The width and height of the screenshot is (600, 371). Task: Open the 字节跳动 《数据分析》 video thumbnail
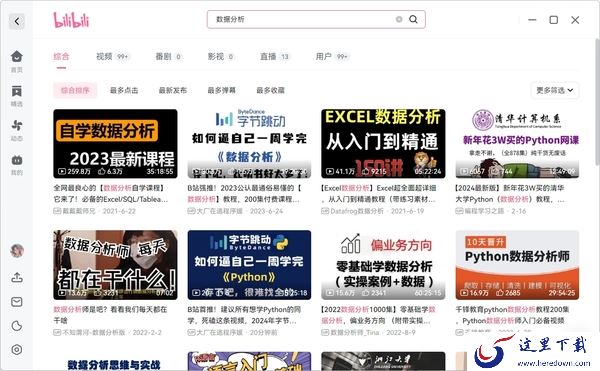[249, 143]
